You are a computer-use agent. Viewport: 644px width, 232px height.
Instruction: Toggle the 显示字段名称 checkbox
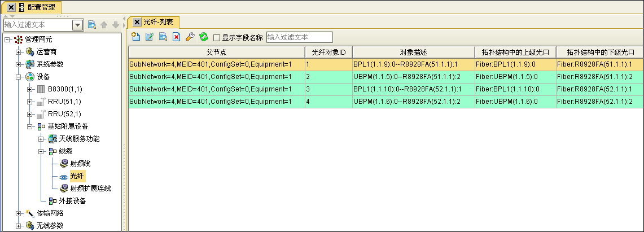[217, 38]
